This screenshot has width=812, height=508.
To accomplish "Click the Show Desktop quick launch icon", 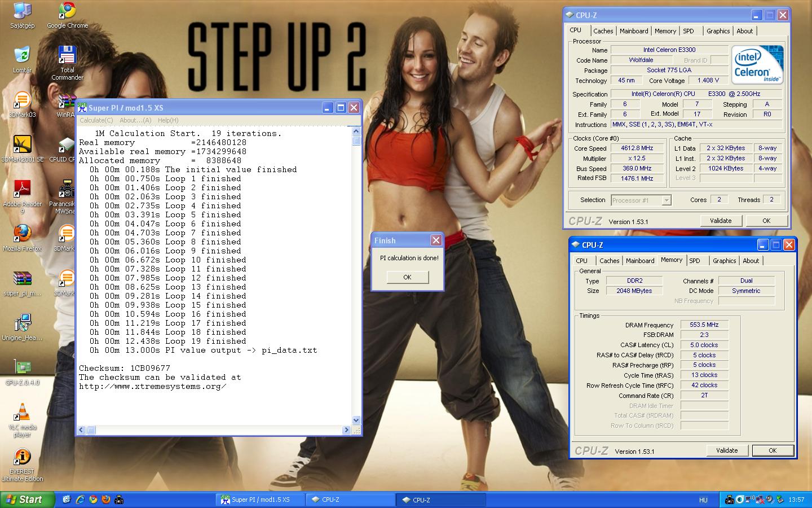I will pyautogui.click(x=67, y=500).
